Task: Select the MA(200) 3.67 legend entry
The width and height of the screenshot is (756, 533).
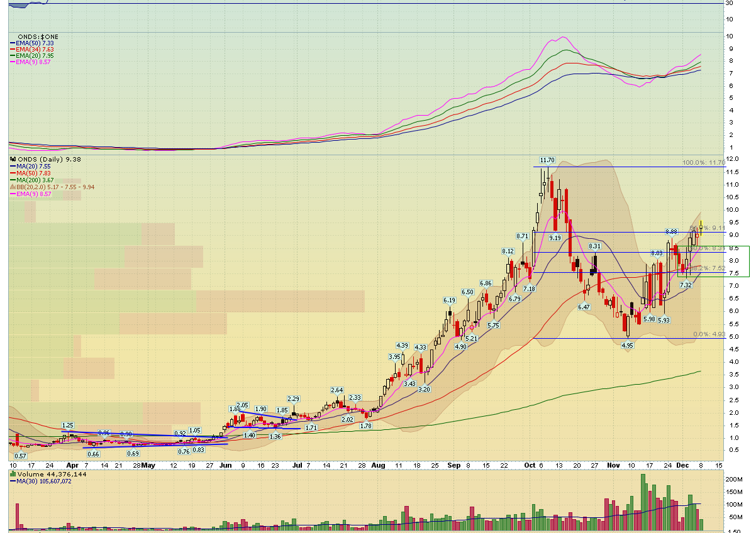Action: (x=31, y=180)
